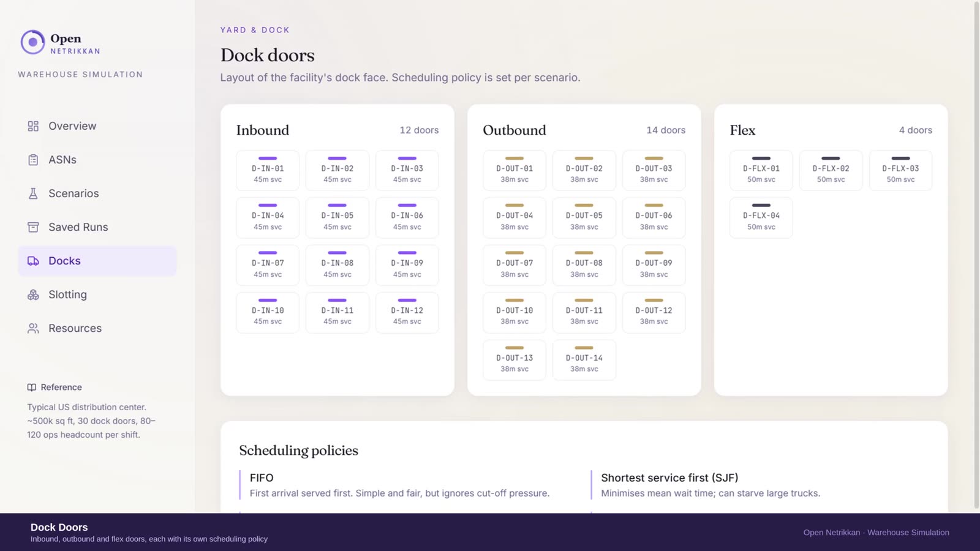Open the Scenarios section
This screenshot has height=551, width=980.
tap(97, 193)
